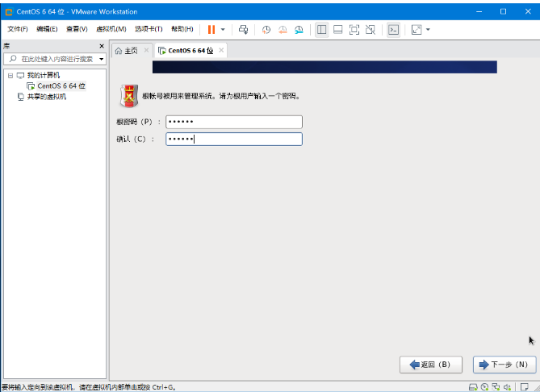
Task: Click the 根密码 (P) password field
Action: pos(234,122)
